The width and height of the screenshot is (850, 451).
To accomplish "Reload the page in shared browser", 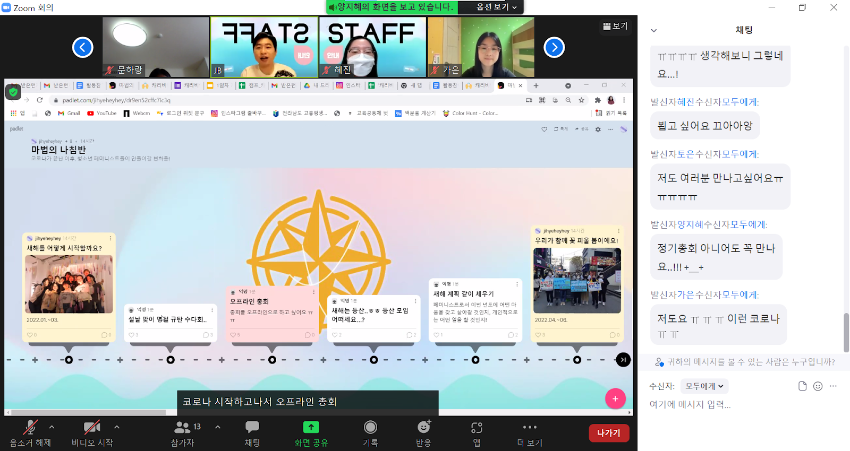I will [40, 100].
